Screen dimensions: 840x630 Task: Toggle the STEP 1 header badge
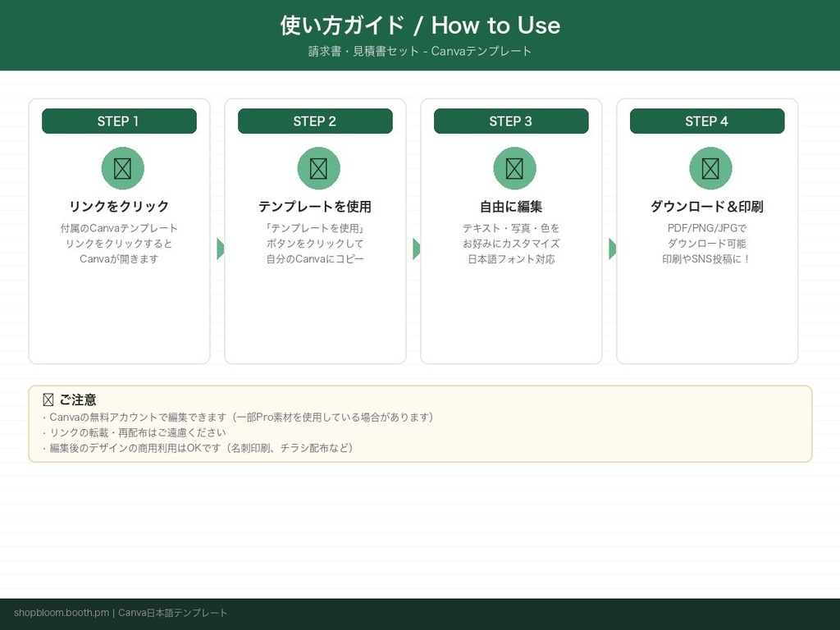[119, 121]
